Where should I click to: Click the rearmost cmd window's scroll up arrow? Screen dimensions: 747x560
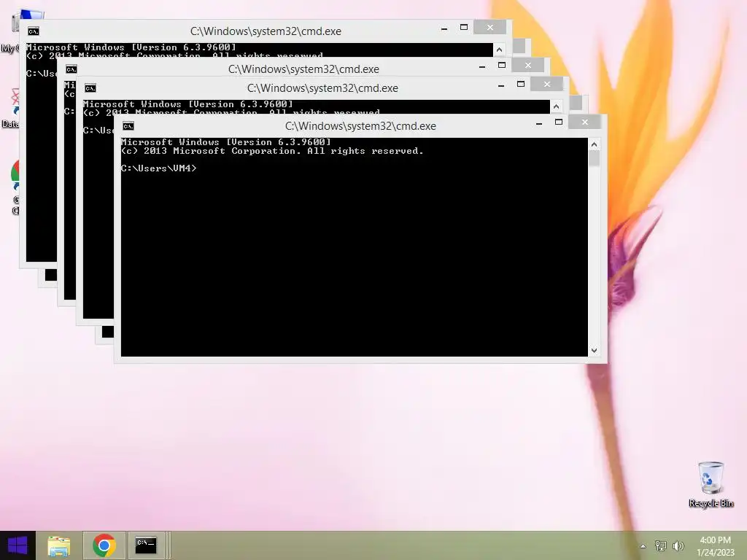[x=499, y=50]
